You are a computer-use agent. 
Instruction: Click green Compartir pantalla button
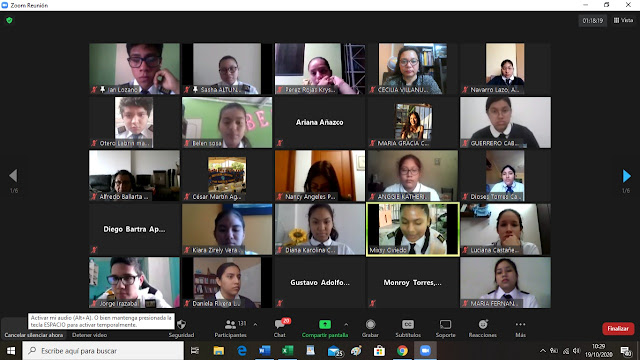coord(325,329)
